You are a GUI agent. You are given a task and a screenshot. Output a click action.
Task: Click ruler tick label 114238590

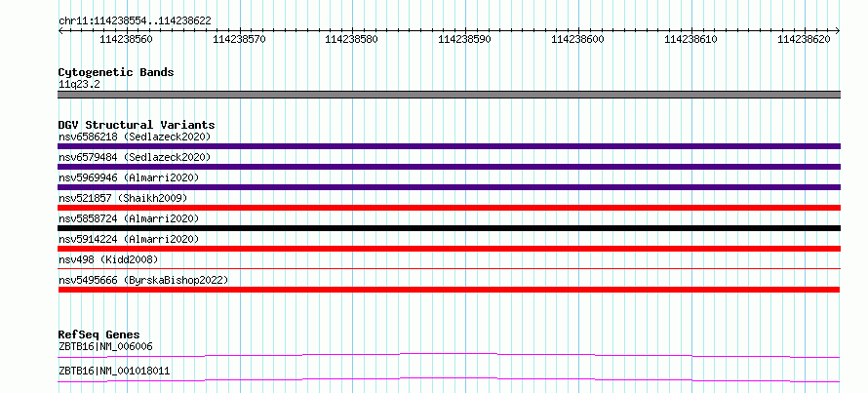coord(465,39)
